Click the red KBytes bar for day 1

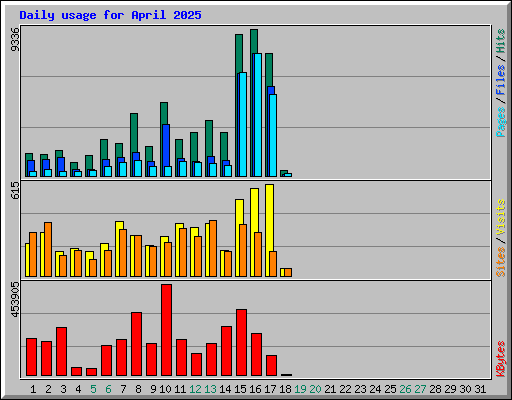(x=32, y=357)
